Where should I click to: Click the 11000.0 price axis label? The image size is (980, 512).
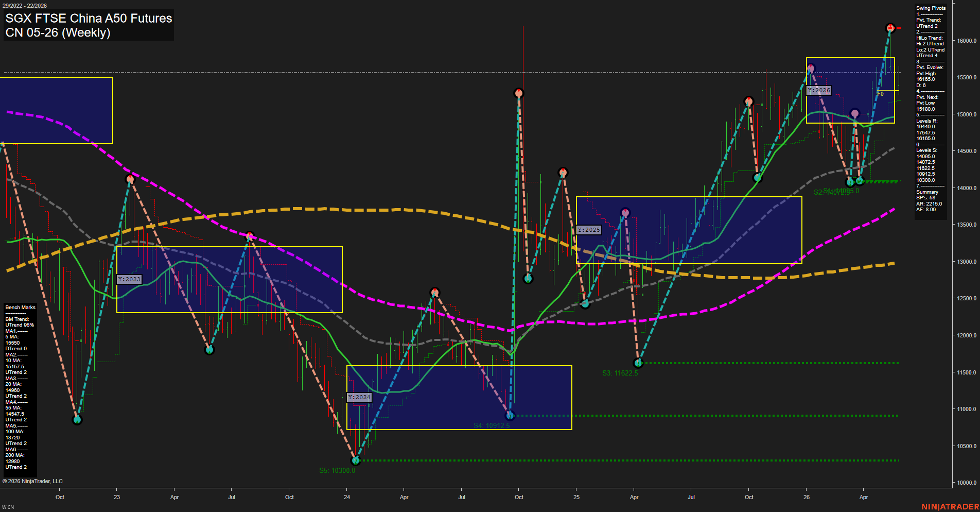[967, 409]
